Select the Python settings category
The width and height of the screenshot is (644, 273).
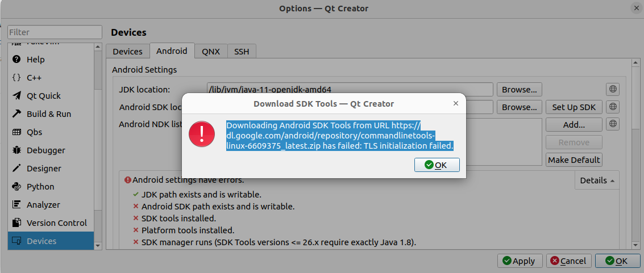(51, 187)
